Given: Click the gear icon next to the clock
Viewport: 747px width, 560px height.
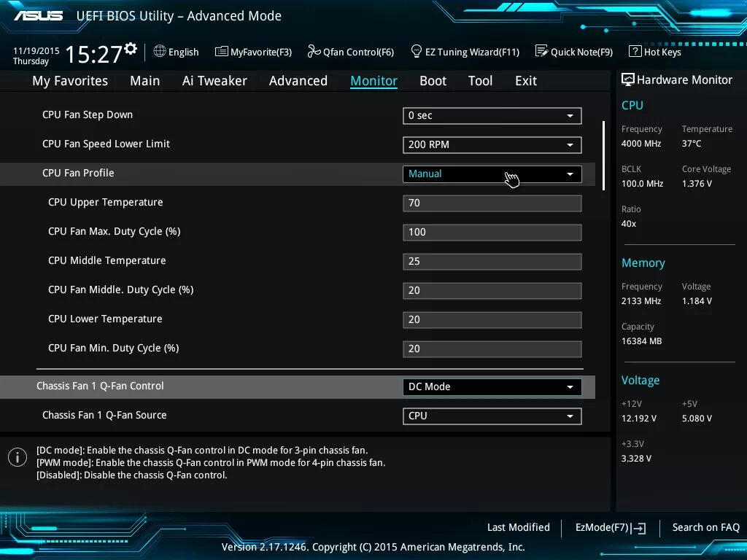Looking at the screenshot, I should 130,48.
